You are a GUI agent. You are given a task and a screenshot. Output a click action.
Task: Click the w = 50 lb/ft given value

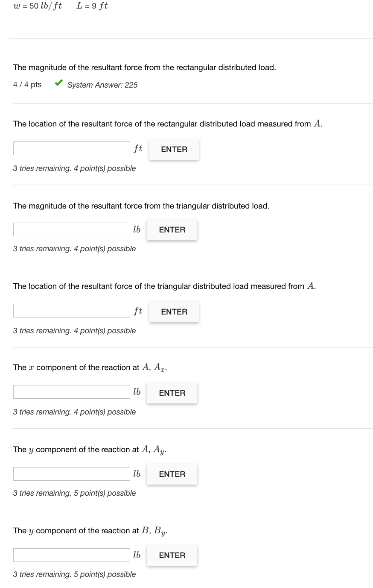pyautogui.click(x=38, y=6)
